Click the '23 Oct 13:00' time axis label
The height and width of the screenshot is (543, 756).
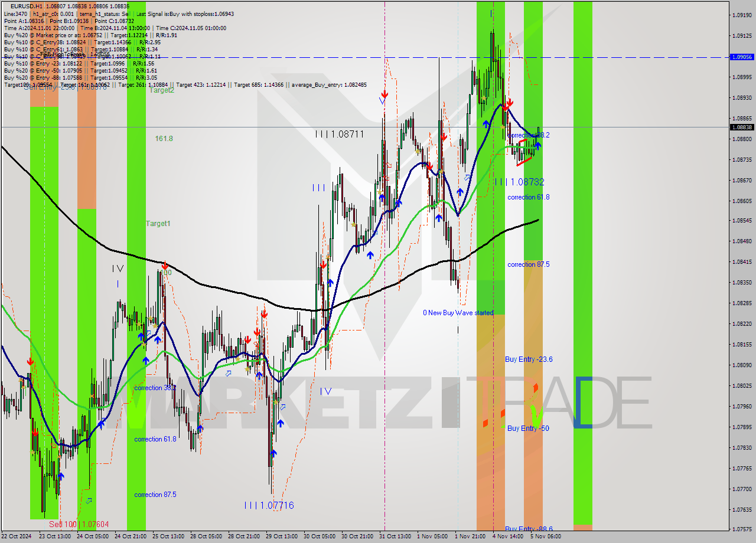point(54,537)
